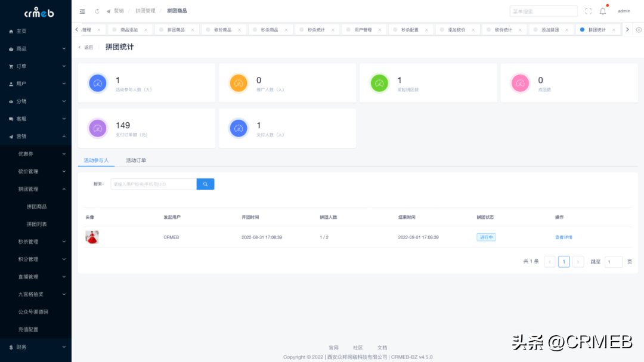Click the crmeb logo
644x362 pixels.
tap(39, 13)
